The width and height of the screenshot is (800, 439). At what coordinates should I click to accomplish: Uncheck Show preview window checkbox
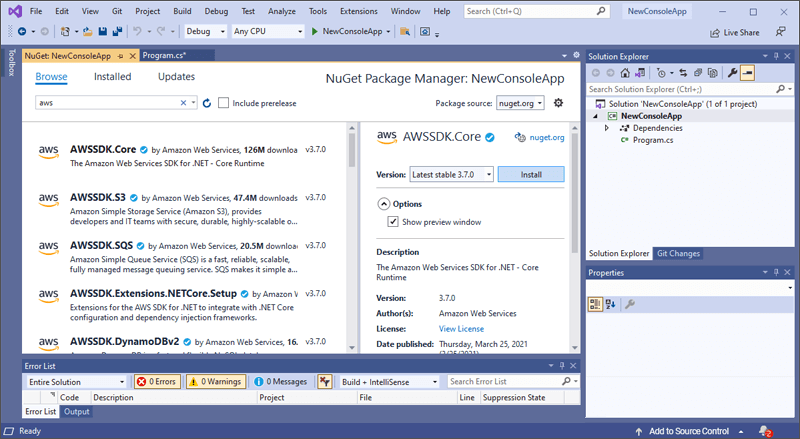tap(393, 222)
